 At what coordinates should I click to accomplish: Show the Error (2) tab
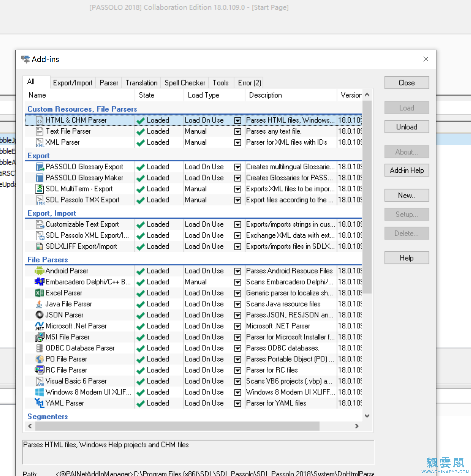coord(249,83)
